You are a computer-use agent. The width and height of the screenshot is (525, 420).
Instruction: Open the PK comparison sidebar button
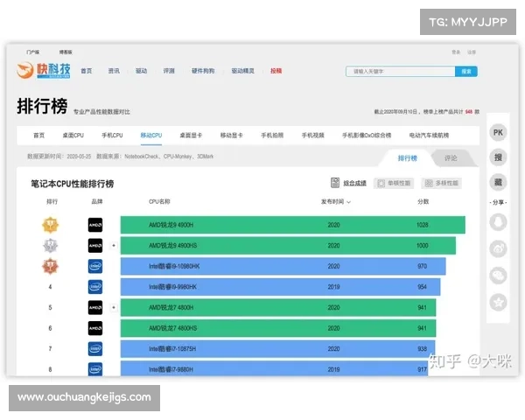[498, 132]
